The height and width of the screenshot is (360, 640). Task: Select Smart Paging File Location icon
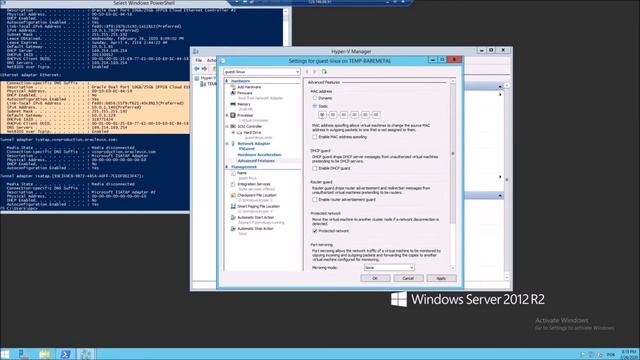coord(233,207)
